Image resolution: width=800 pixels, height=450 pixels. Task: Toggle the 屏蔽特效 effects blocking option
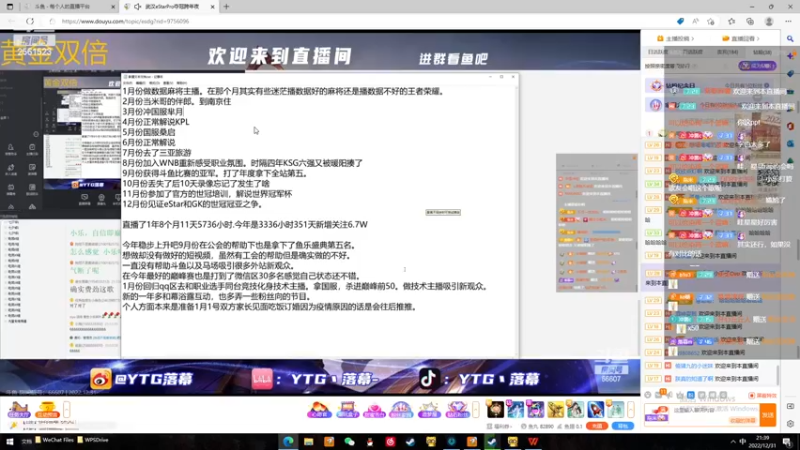[762, 395]
